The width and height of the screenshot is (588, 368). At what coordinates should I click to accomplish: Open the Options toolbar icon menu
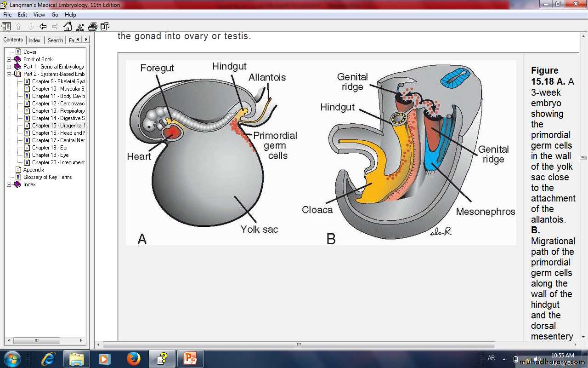tap(105, 26)
